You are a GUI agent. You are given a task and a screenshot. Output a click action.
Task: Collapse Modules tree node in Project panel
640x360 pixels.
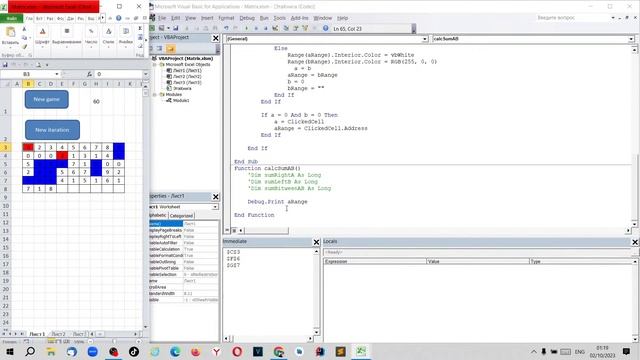click(x=155, y=94)
